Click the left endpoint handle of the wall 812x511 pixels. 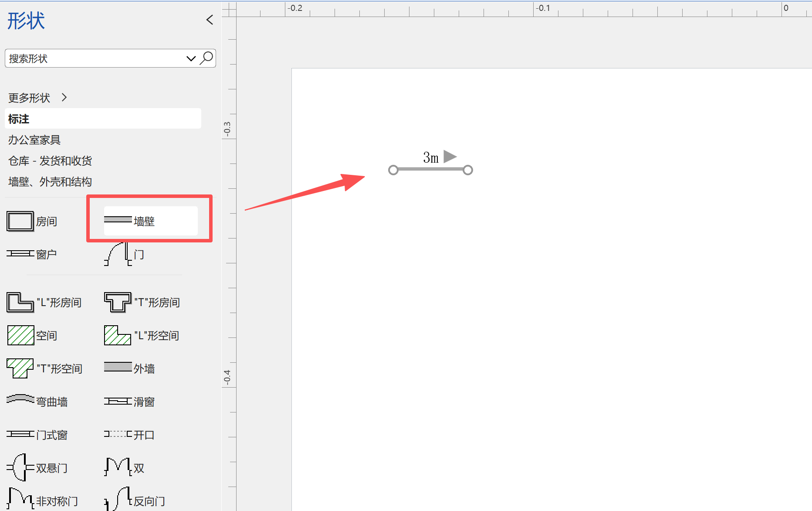pyautogui.click(x=393, y=170)
